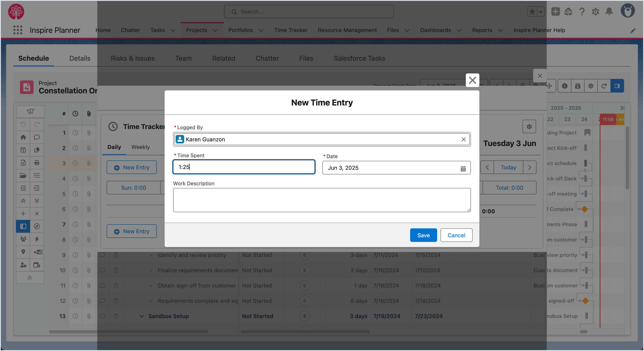Click the info icon in top-right toolbar

(x=565, y=86)
